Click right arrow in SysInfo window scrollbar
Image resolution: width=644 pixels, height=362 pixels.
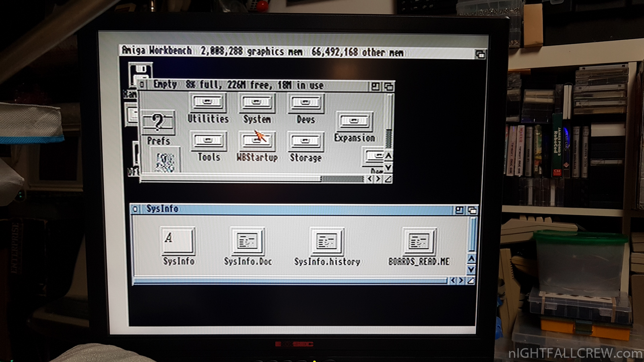click(462, 280)
